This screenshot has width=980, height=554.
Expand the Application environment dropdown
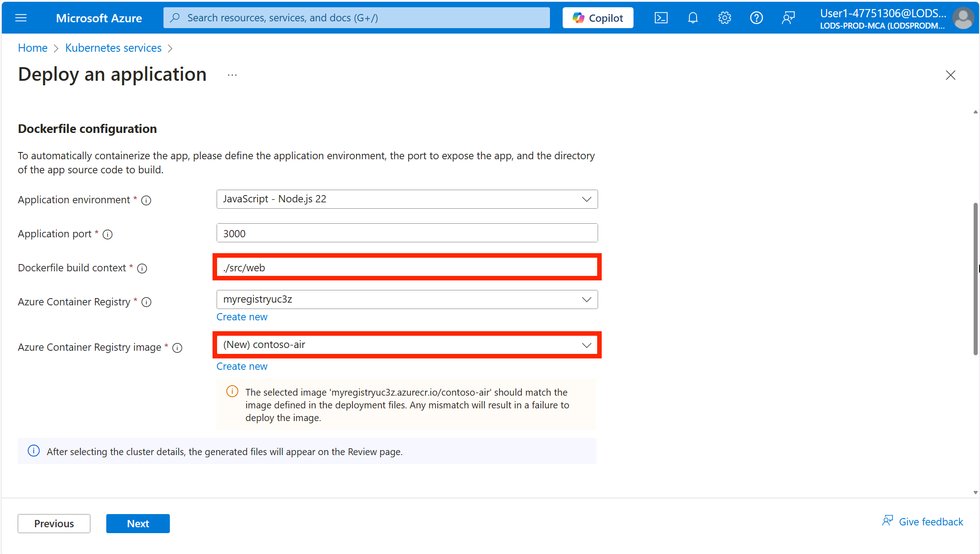(x=407, y=199)
